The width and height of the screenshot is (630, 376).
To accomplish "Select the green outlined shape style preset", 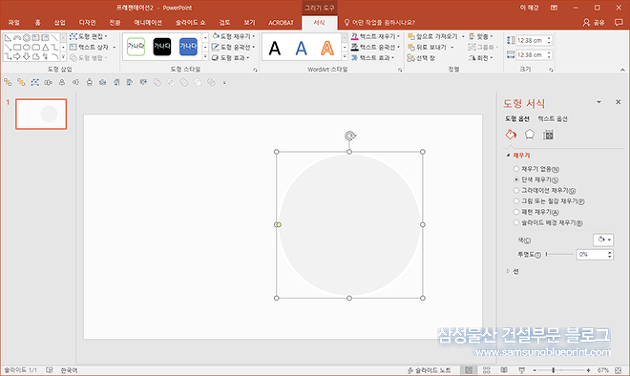I will coord(136,47).
